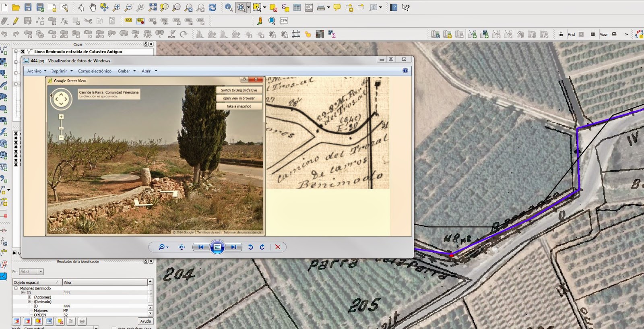Activate the Identify Features tool
The width and height of the screenshot is (644, 329).
tap(229, 7)
